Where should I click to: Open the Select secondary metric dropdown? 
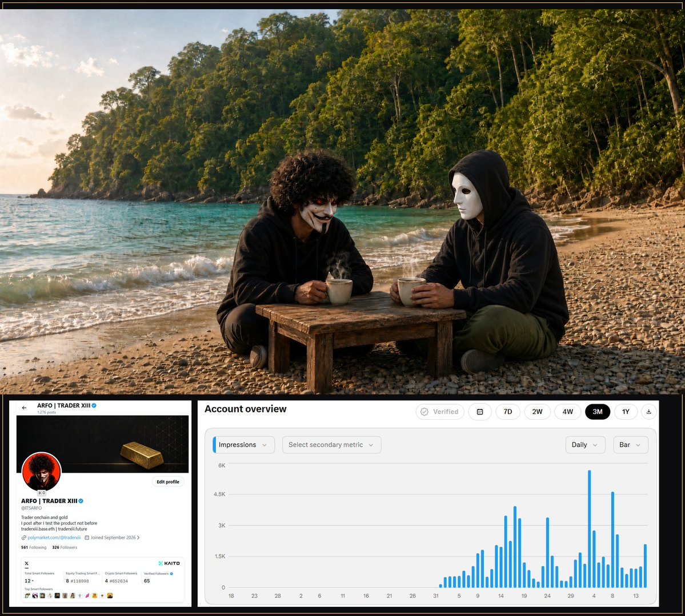point(331,445)
